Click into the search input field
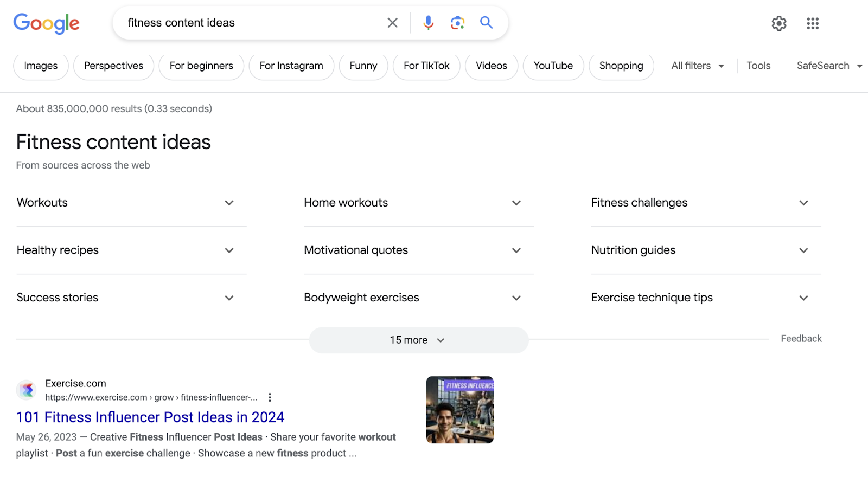The image size is (868, 477). click(x=250, y=23)
